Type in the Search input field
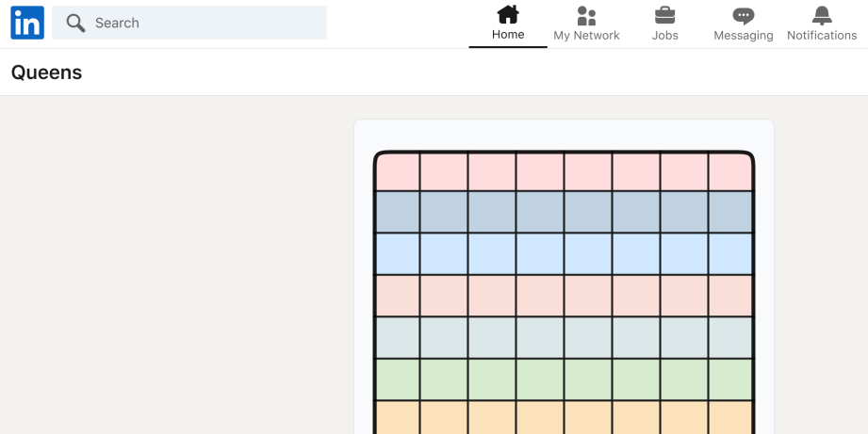Screen dimensions: 868x434 point(205,23)
